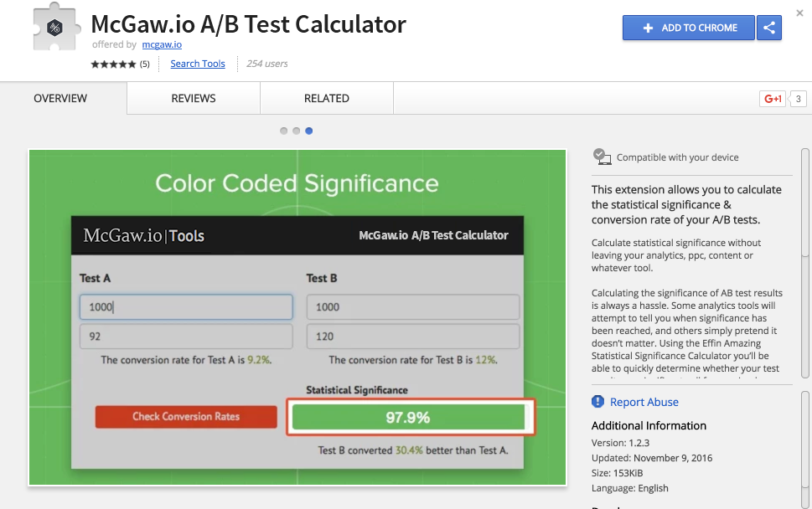The height and width of the screenshot is (509, 812).
Task: Click the Updated: November 9, 2016 text
Action: click(x=652, y=458)
